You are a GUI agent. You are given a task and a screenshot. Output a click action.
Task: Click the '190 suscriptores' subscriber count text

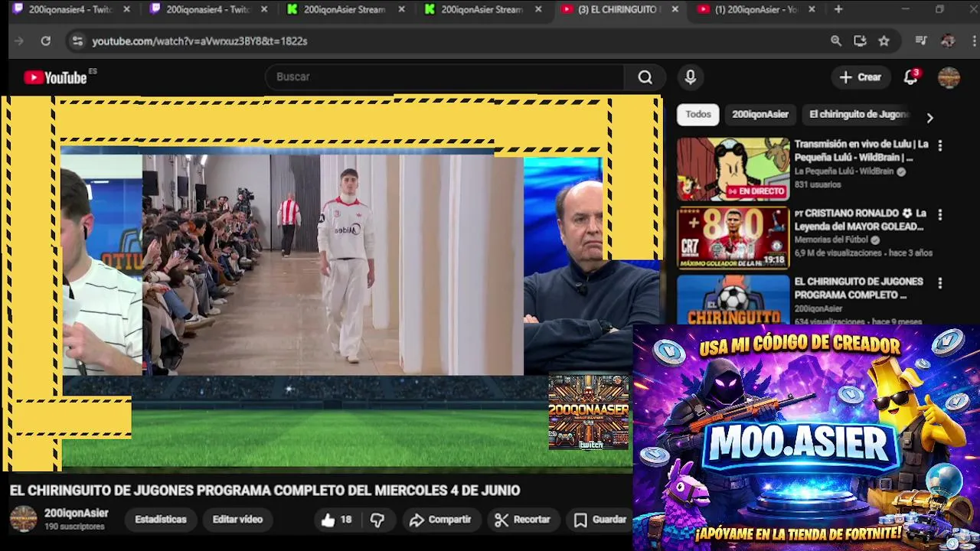coord(74,527)
